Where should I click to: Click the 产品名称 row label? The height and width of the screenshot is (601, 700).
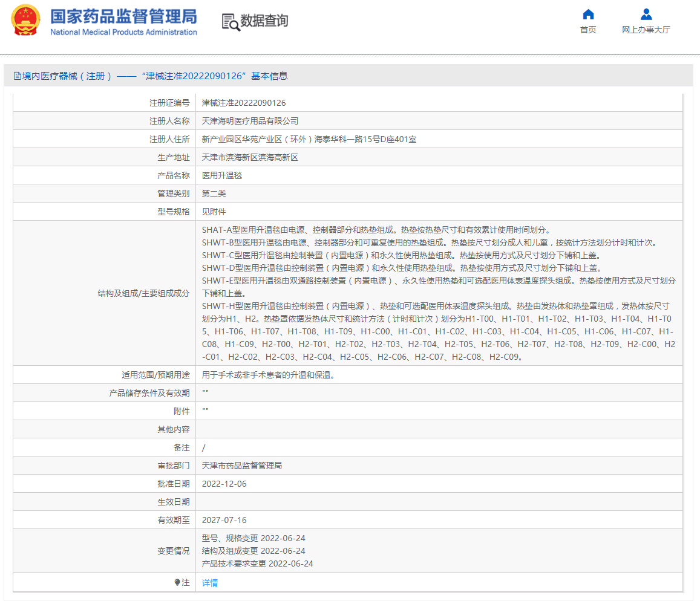click(x=174, y=175)
